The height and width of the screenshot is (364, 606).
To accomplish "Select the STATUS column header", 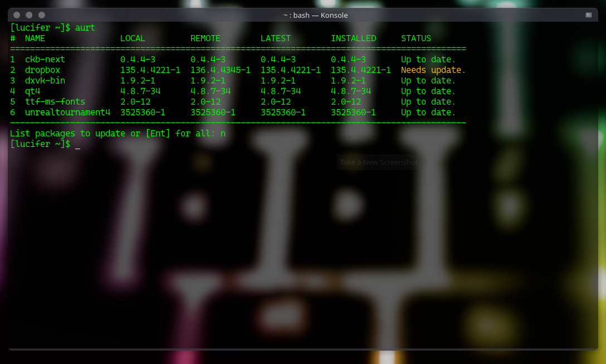I will click(416, 38).
